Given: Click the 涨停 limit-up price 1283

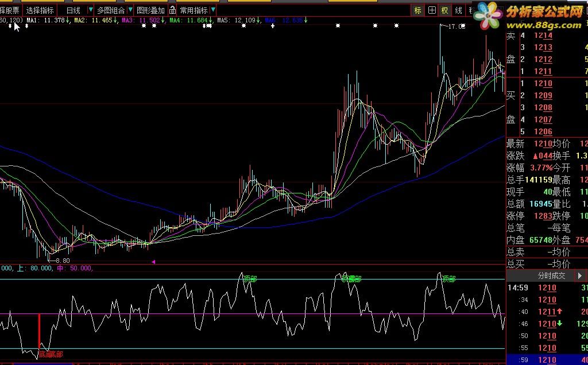Looking at the screenshot, I should coord(543,216).
